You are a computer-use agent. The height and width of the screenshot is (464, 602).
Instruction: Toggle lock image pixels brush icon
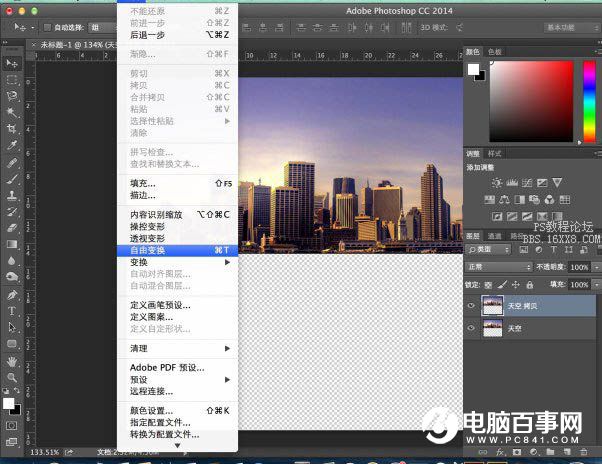click(x=502, y=285)
